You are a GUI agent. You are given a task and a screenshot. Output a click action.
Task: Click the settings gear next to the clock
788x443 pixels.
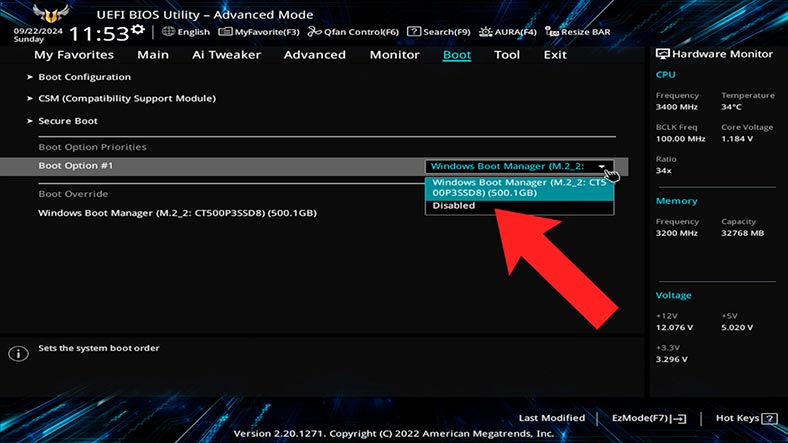point(138,31)
